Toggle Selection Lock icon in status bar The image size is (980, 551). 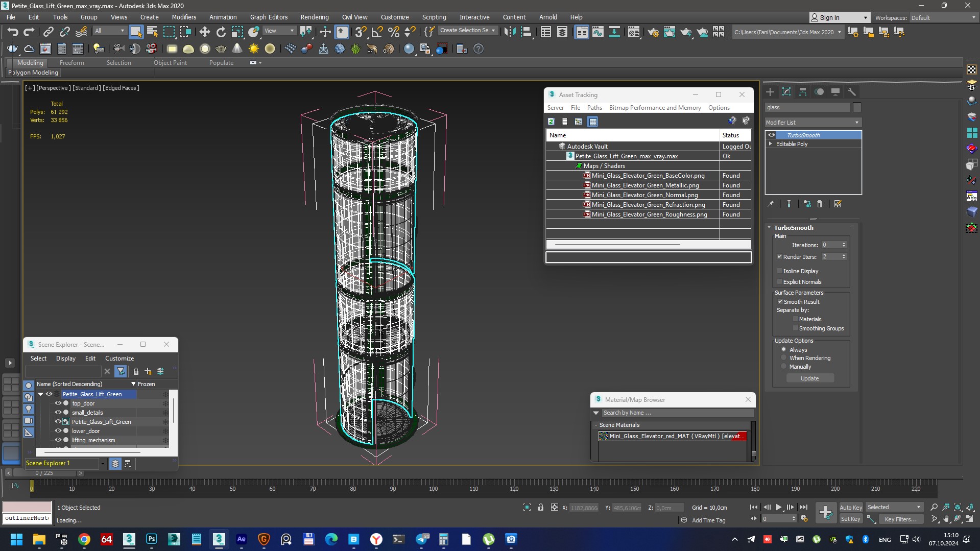pos(540,507)
